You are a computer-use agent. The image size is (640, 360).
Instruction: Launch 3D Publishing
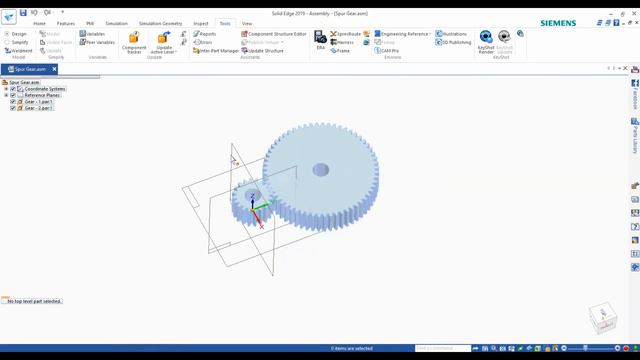453,42
